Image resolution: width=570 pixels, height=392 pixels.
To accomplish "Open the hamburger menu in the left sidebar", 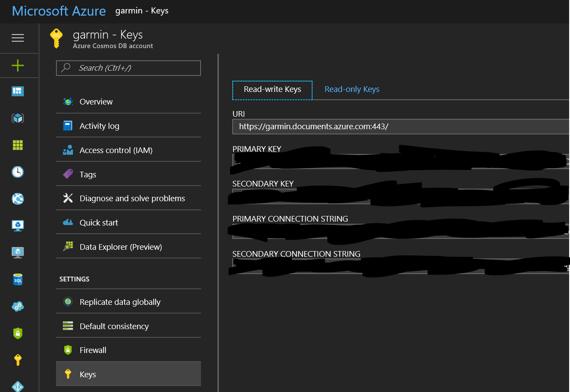I will click(x=18, y=38).
